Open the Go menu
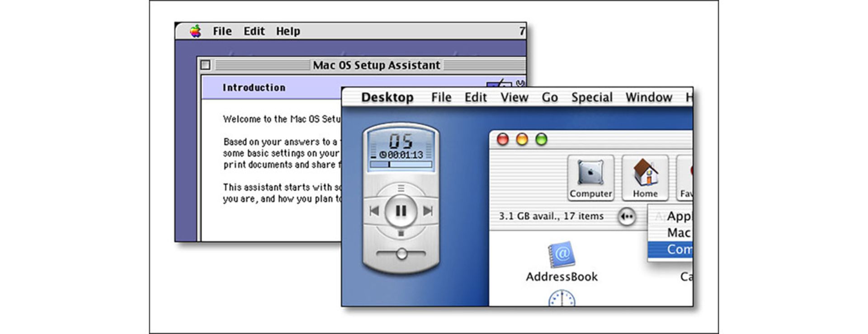This screenshot has width=868, height=334. pos(550,98)
